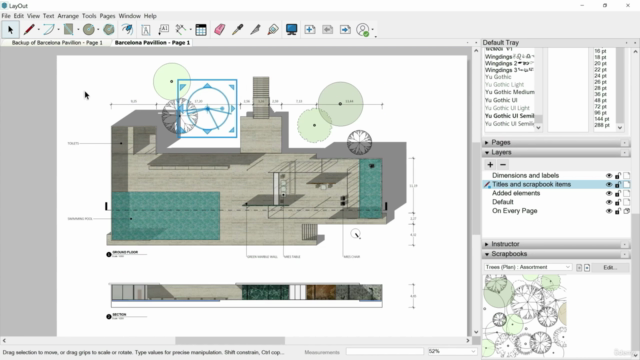Screen dimensions: 640x360
Task: Activate the Offset tool
Action: tap(127, 29)
